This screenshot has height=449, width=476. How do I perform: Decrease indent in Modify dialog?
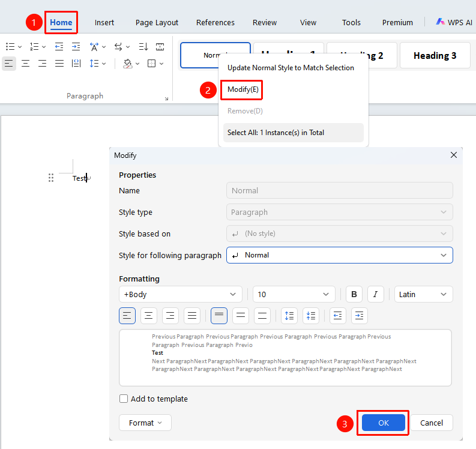tap(337, 316)
